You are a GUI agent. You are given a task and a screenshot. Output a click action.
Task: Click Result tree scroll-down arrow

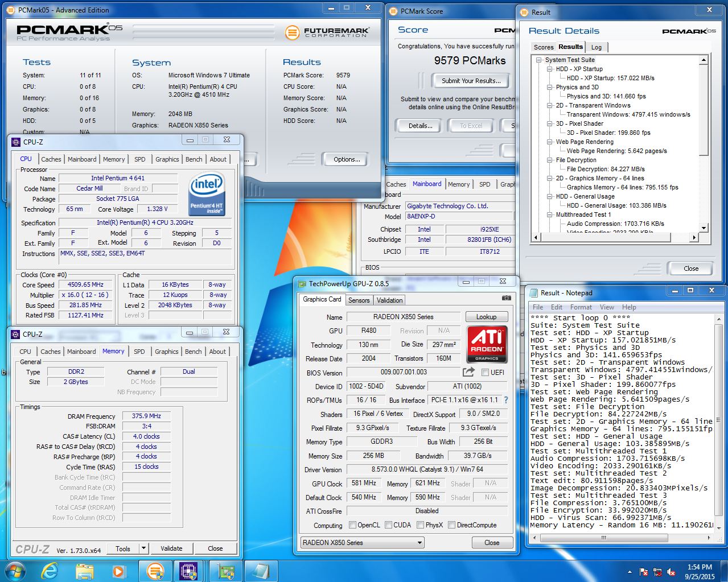click(x=704, y=228)
